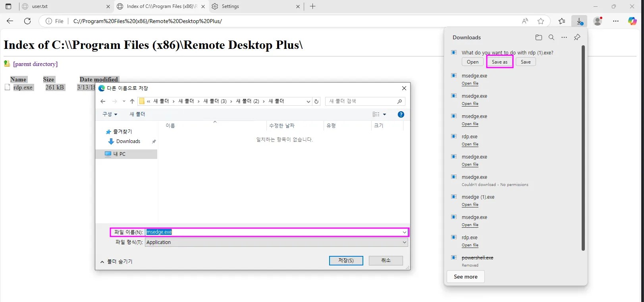Sort by 유형 column header

(x=347, y=126)
